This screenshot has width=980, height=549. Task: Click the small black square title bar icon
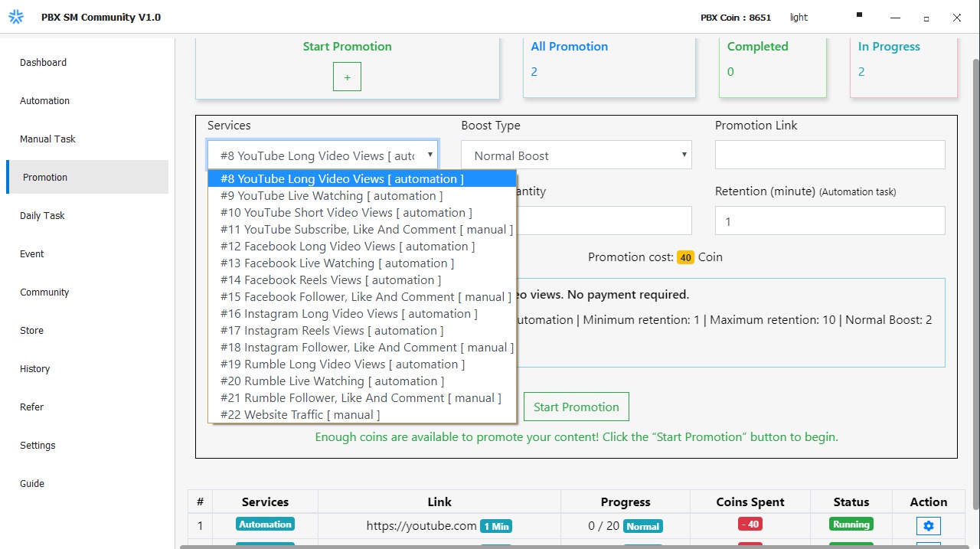click(859, 15)
